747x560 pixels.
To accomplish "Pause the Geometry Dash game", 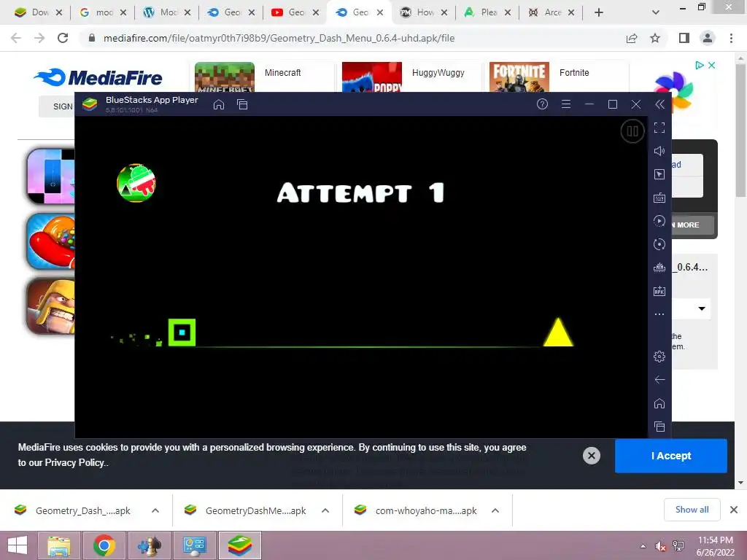I will click(x=632, y=131).
